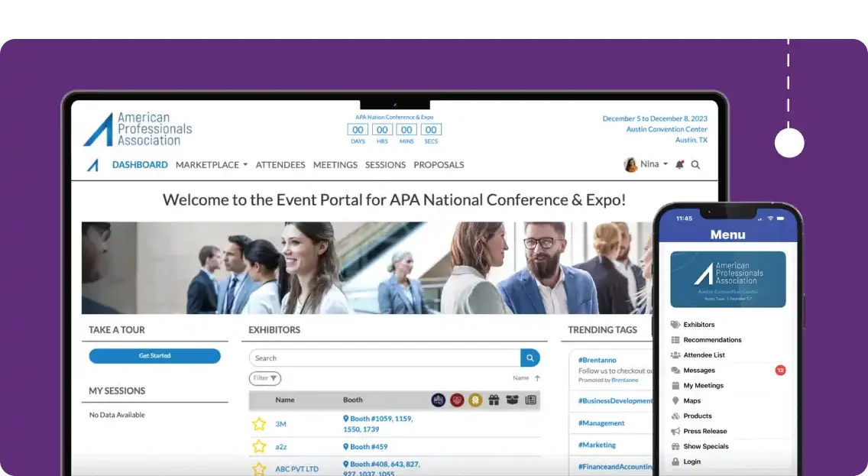Click the conference banner photo
868x476 pixels.
367,268
